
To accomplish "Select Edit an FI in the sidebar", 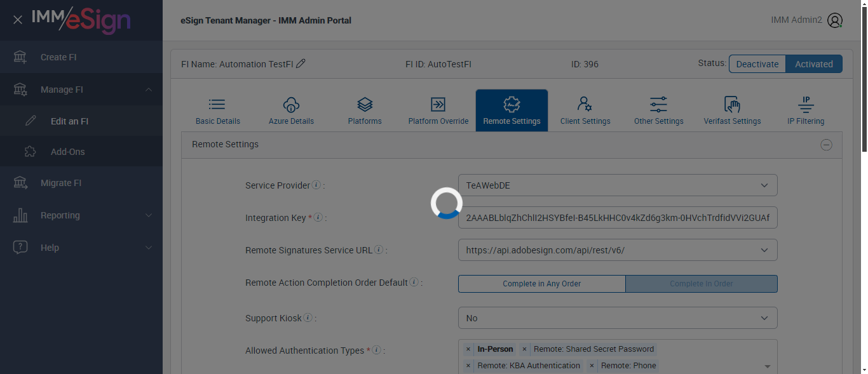I will [69, 121].
